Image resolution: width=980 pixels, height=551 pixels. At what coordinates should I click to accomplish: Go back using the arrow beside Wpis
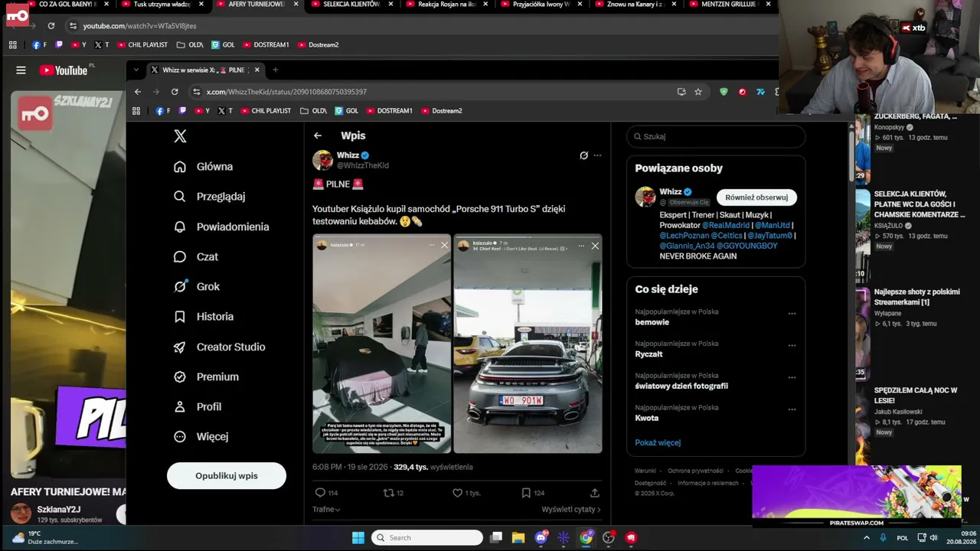pos(318,135)
